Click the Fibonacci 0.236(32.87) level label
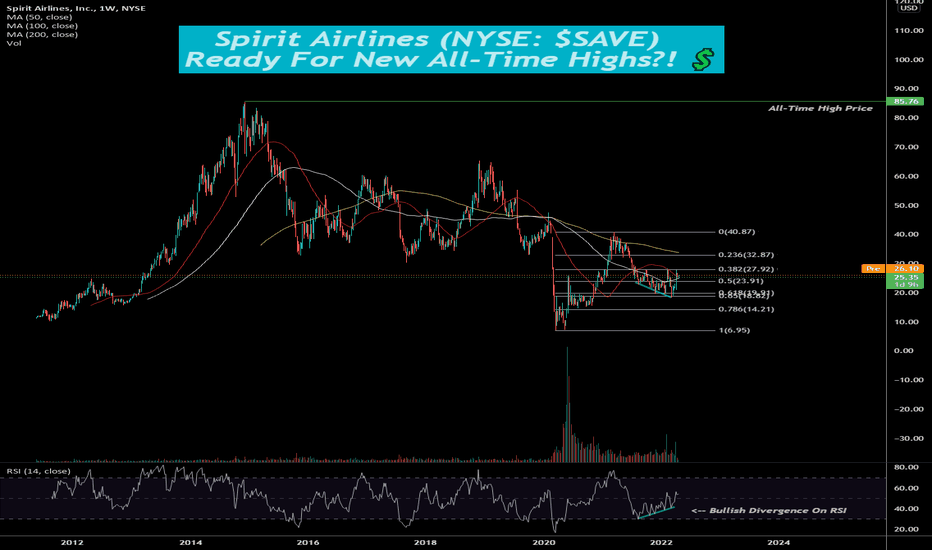This screenshot has width=932, height=550. [x=746, y=254]
